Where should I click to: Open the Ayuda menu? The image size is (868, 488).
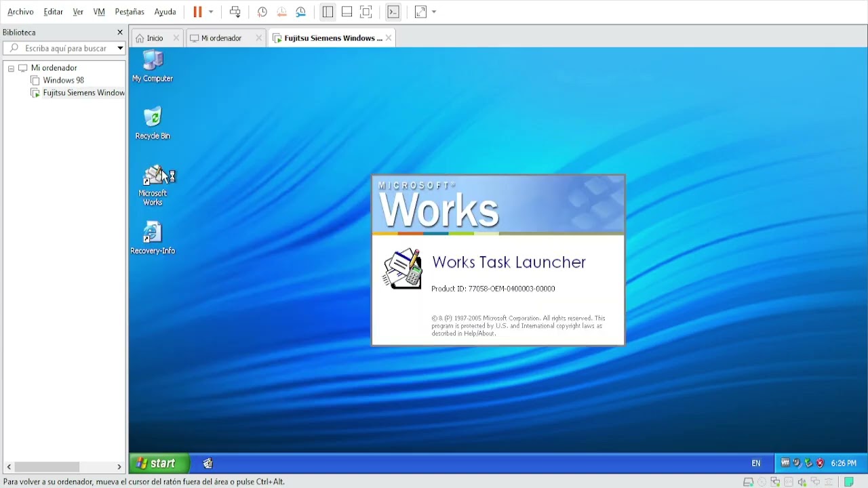point(165,12)
